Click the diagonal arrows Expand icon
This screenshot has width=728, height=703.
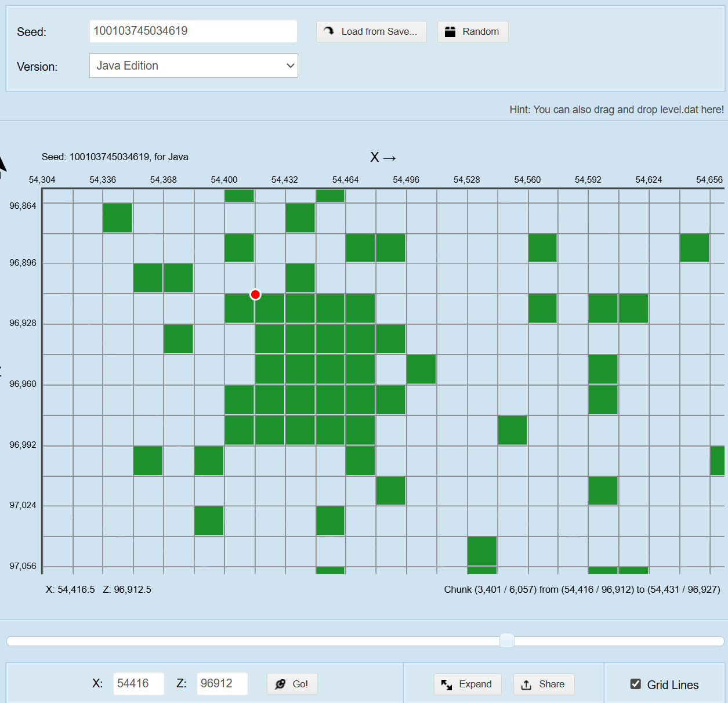(447, 684)
